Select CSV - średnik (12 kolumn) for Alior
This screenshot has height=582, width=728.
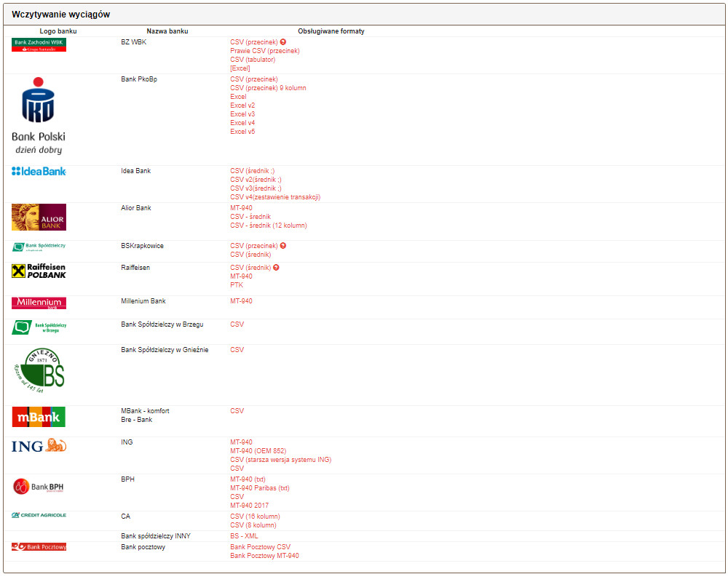click(x=269, y=226)
